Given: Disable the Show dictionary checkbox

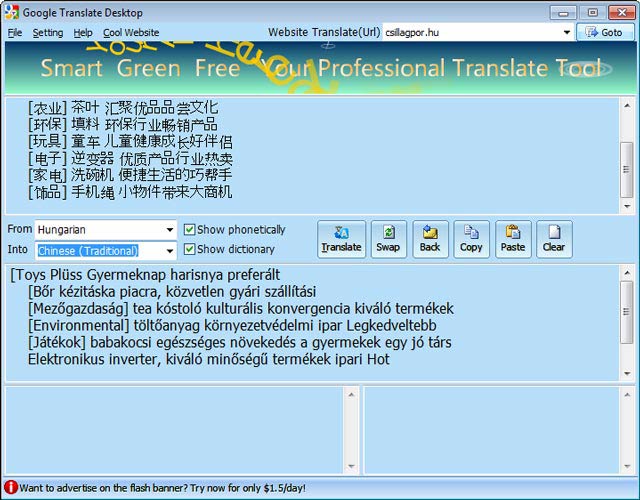Looking at the screenshot, I should click(190, 250).
